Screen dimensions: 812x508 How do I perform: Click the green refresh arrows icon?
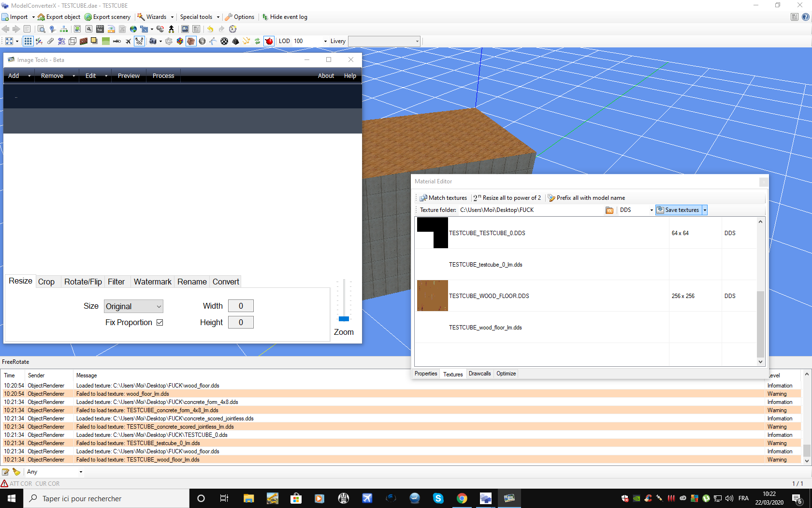(258, 41)
